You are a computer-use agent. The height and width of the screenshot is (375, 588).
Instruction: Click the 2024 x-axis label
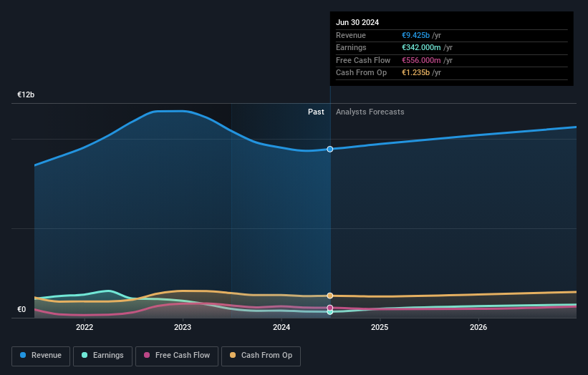tap(281, 327)
